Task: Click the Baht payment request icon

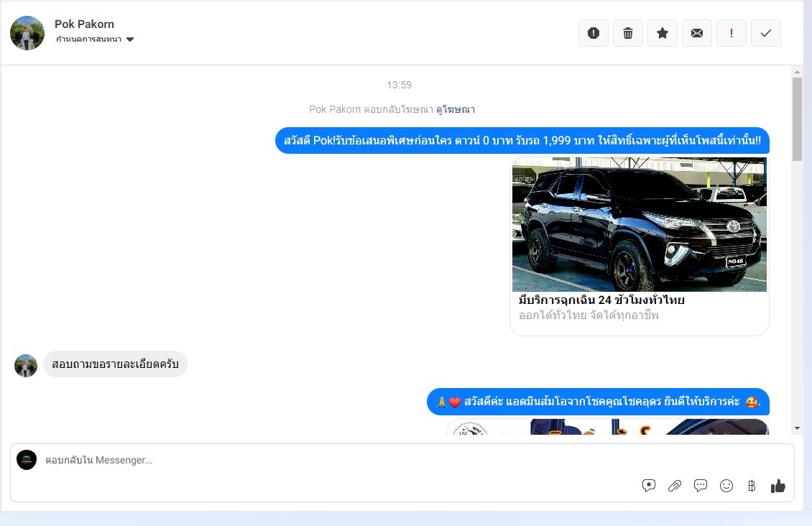Action: click(x=752, y=486)
